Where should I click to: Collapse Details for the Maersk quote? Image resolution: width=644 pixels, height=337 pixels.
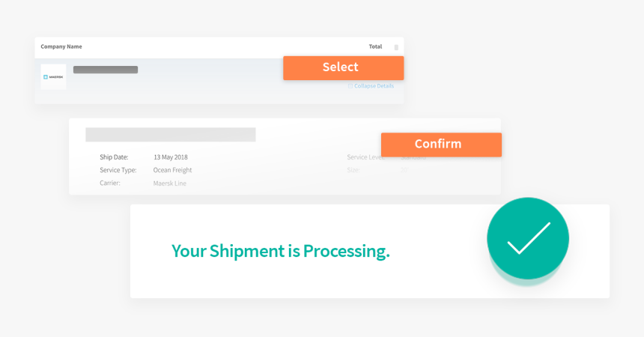click(374, 86)
